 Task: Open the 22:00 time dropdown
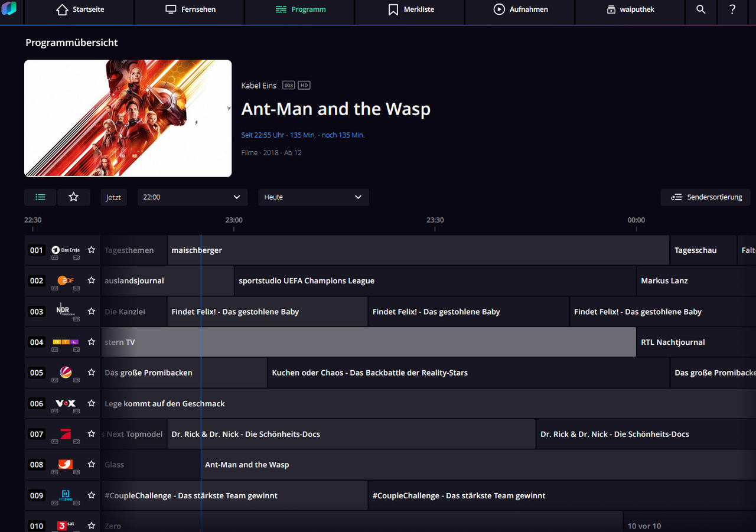click(193, 197)
